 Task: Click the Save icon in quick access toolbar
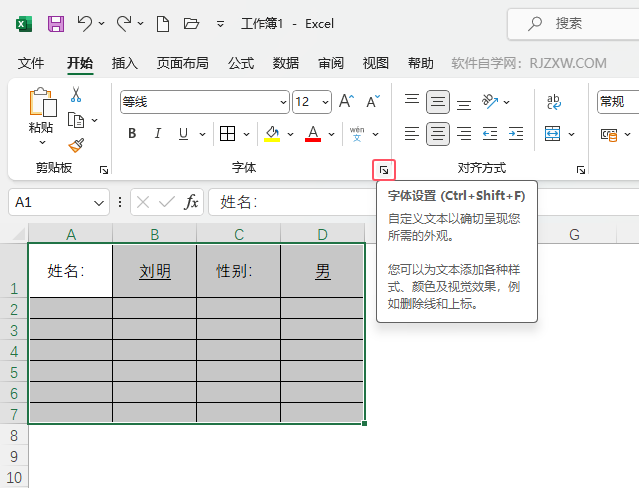pos(56,24)
